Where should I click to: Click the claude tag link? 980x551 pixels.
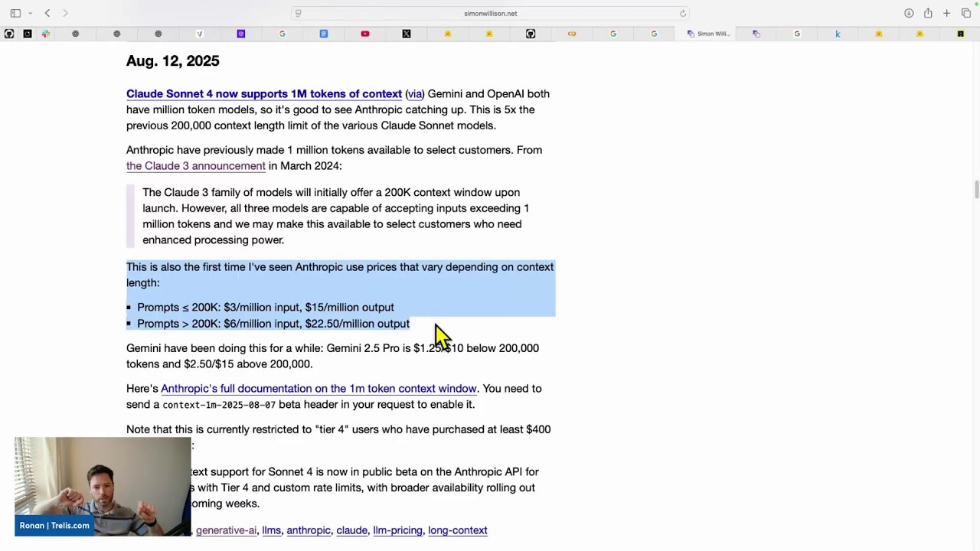tap(351, 530)
